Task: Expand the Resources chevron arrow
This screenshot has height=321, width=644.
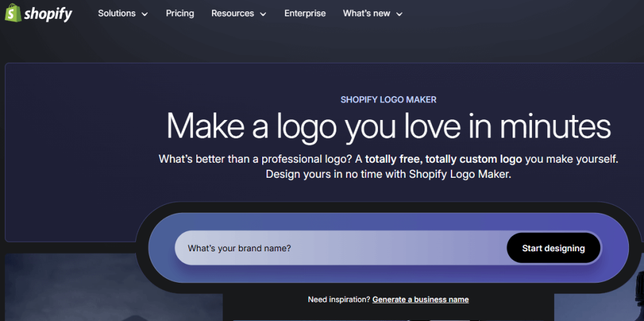Action: tap(264, 14)
